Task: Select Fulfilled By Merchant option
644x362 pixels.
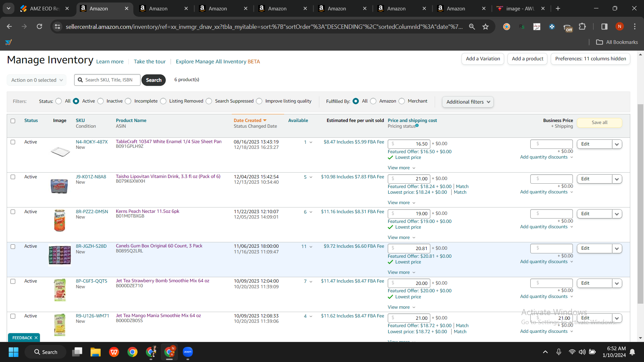Action: 402,101
